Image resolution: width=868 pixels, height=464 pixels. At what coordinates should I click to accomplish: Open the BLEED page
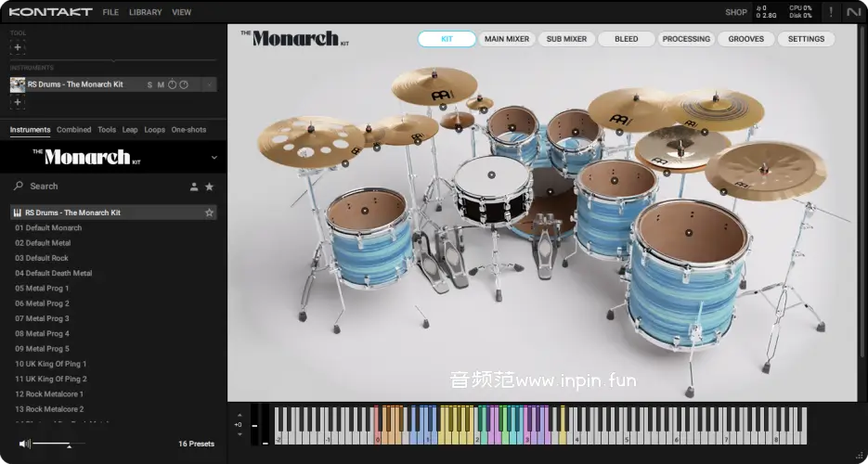[626, 39]
